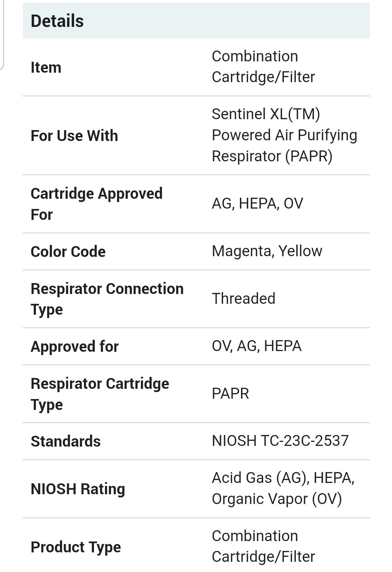The height and width of the screenshot is (572, 392).
Task: Select the Respirator Cartridge Type label
Action: tap(100, 394)
